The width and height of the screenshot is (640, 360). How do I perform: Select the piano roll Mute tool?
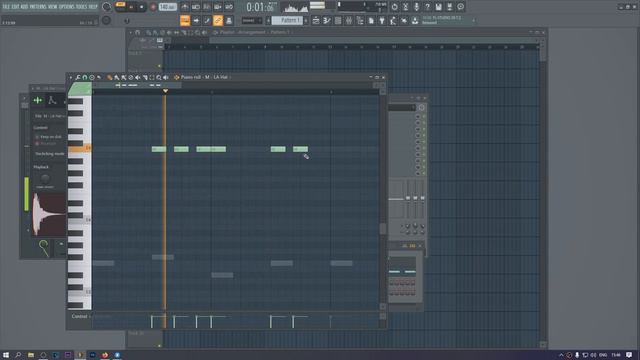(x=138, y=78)
